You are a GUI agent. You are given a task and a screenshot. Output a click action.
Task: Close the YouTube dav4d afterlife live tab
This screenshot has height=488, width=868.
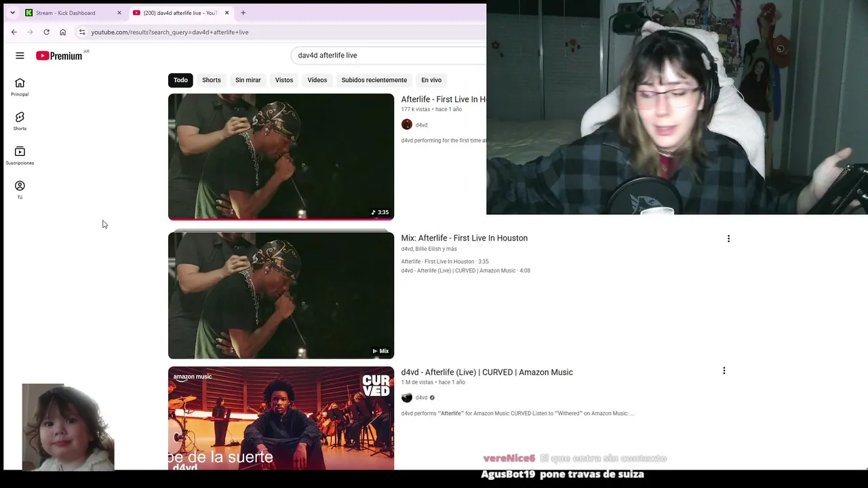[x=226, y=13]
